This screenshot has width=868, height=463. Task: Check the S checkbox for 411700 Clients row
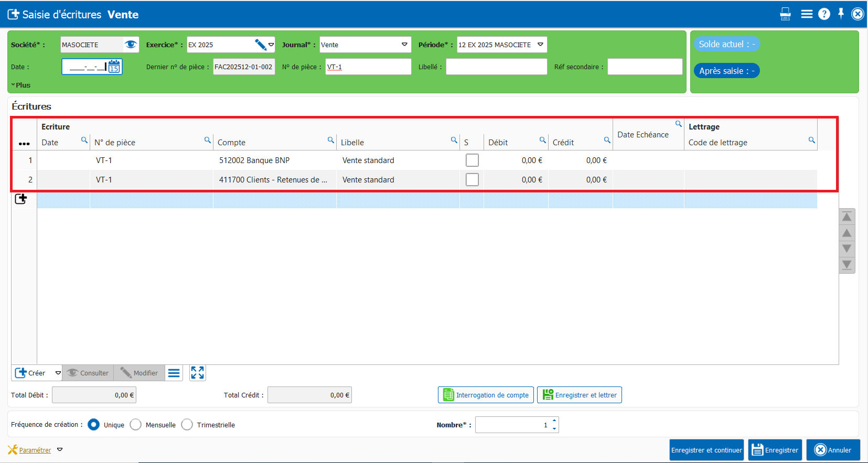point(472,180)
